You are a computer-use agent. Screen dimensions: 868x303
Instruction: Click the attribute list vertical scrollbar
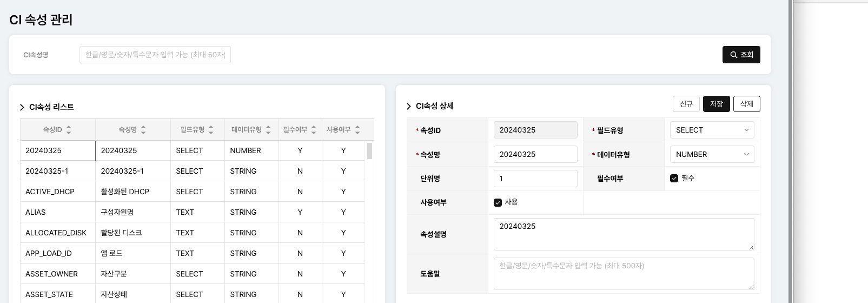[x=370, y=151]
